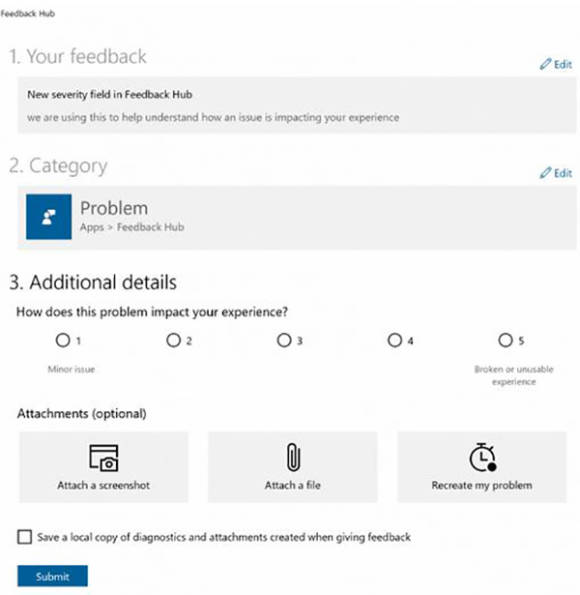The height and width of the screenshot is (595, 580).
Task: Click the feedback title summary box
Action: click(297, 105)
